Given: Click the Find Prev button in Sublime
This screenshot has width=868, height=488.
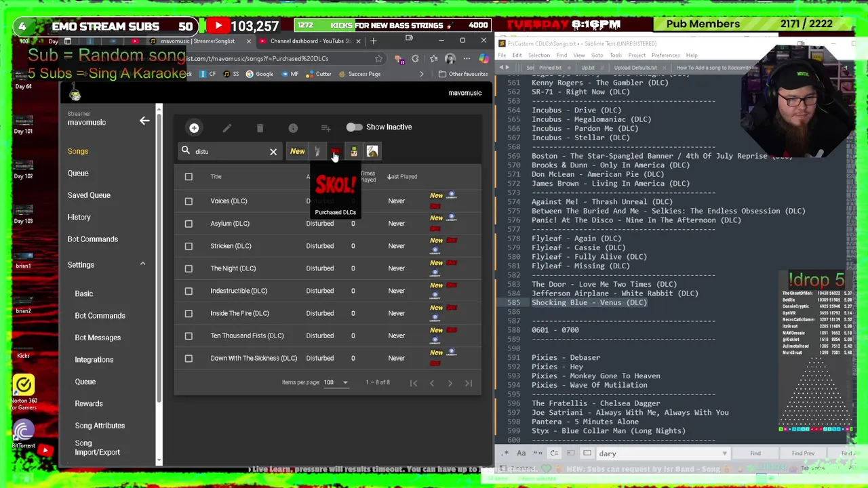Looking at the screenshot, I should point(803,453).
